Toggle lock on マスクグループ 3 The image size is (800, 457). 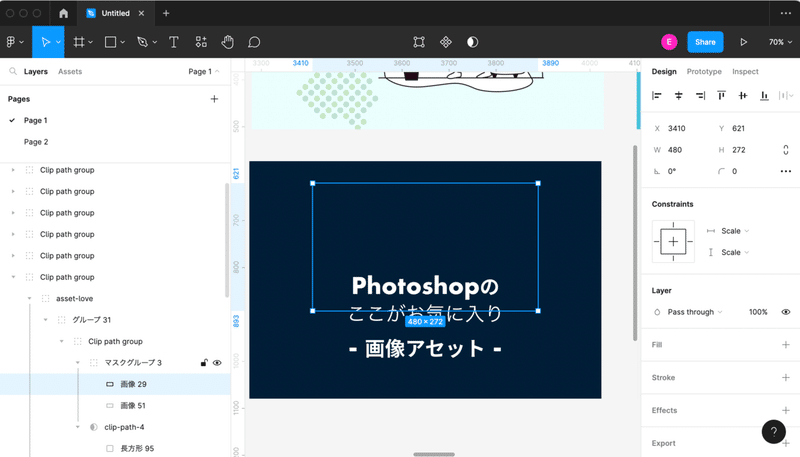click(x=204, y=363)
